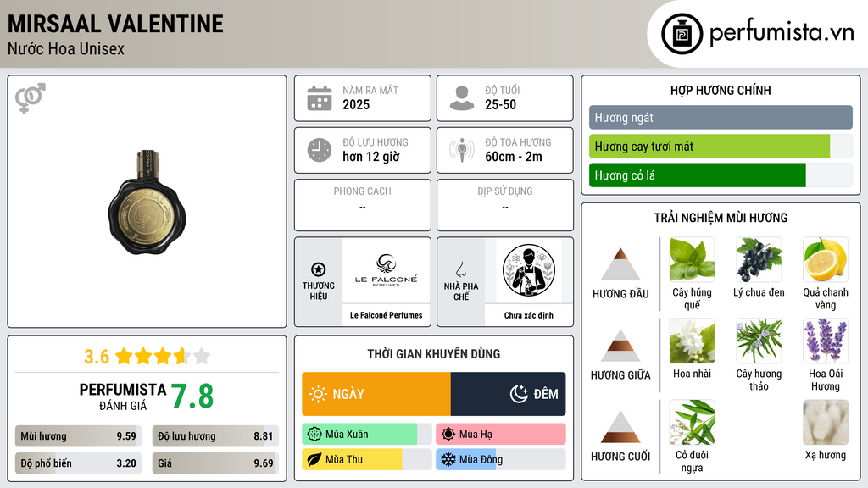This screenshot has height=488, width=868.
Task: Click the orange Ngày time segment
Action: 376,394
